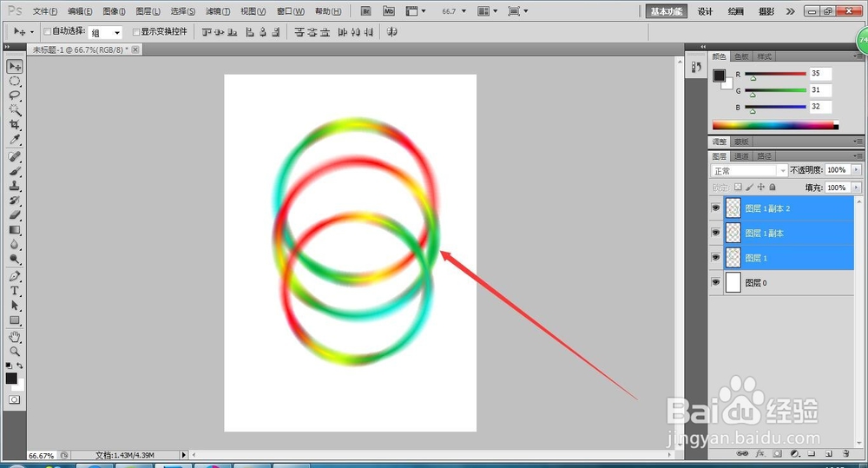Select the Move tool
The width and height of the screenshot is (868, 468).
click(15, 67)
